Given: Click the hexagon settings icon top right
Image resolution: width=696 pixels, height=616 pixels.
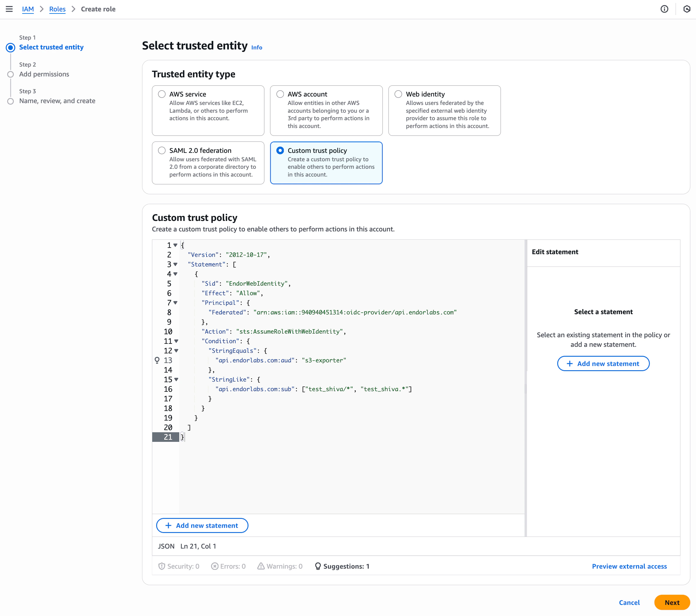Looking at the screenshot, I should (x=686, y=9).
